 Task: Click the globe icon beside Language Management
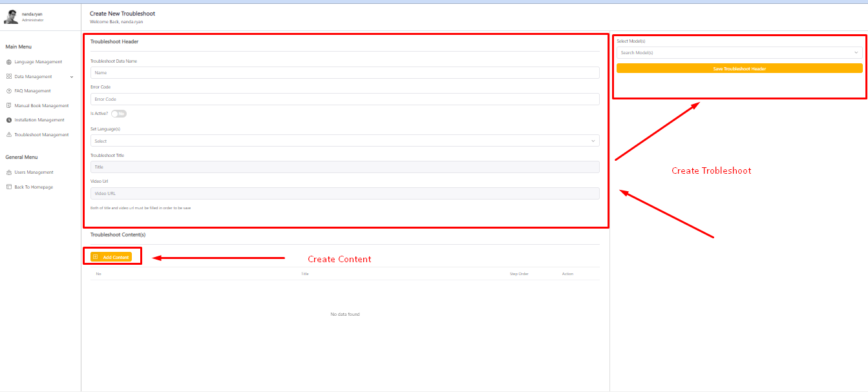8,62
